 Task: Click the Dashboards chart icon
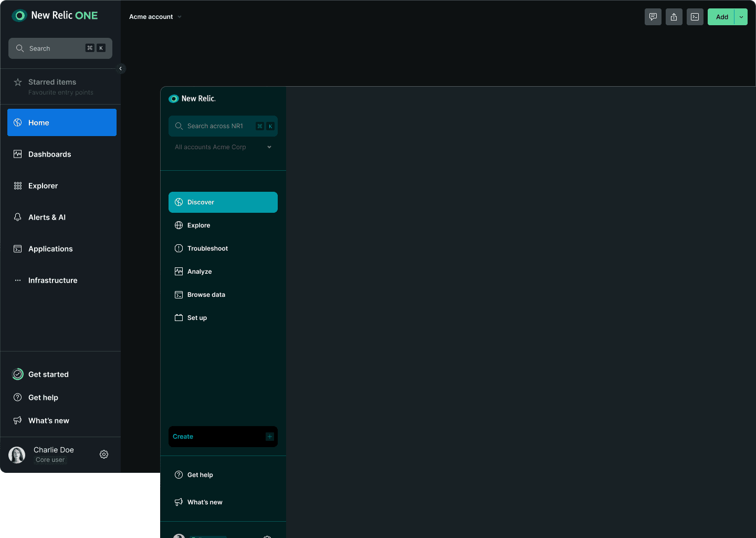pyautogui.click(x=18, y=154)
